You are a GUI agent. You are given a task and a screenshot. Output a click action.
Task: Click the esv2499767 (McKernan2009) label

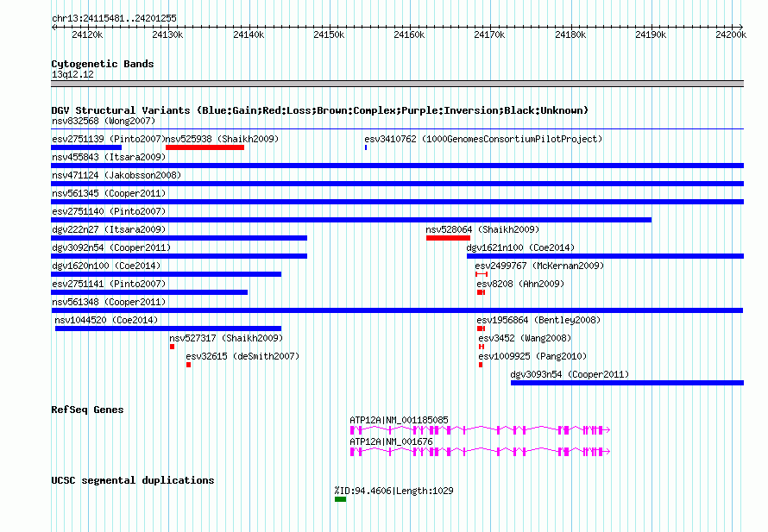pyautogui.click(x=539, y=266)
